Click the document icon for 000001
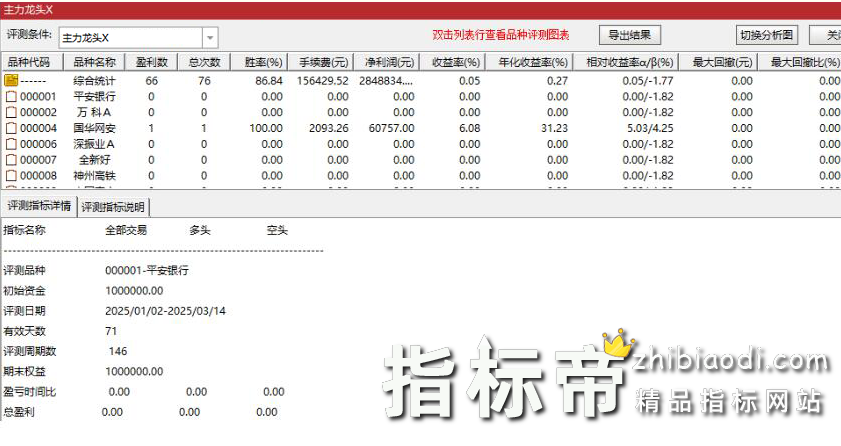The height and width of the screenshot is (446, 841). click(11, 96)
